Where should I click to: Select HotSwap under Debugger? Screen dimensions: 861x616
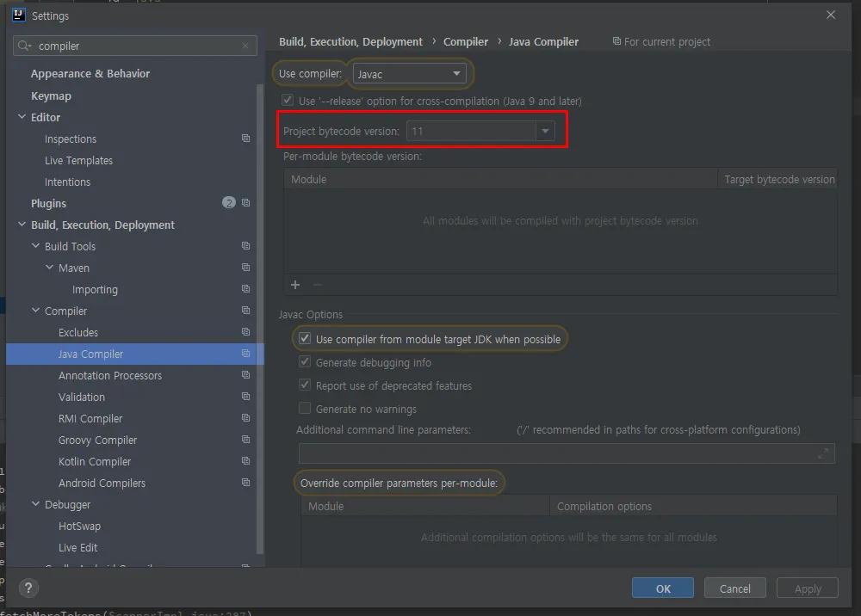[x=79, y=526]
